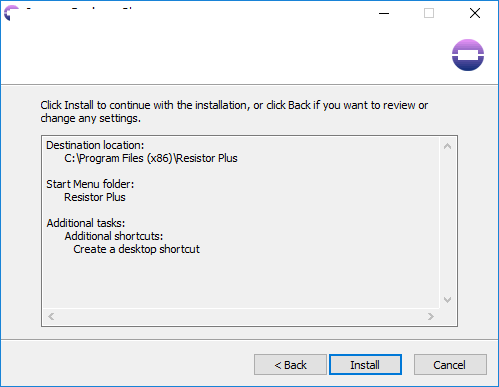The width and height of the screenshot is (499, 387).
Task: Click the vertical scrollbar track in summary box
Action: pyautogui.click(x=447, y=223)
